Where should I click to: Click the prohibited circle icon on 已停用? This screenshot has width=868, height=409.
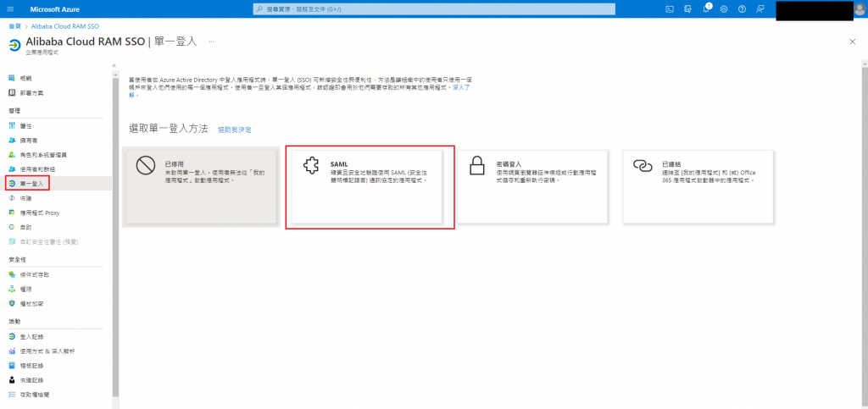146,166
